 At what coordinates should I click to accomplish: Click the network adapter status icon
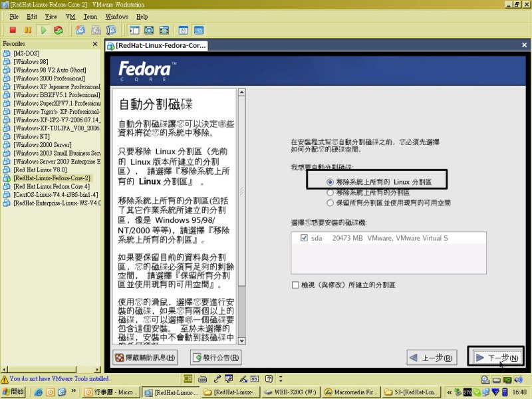(507, 379)
